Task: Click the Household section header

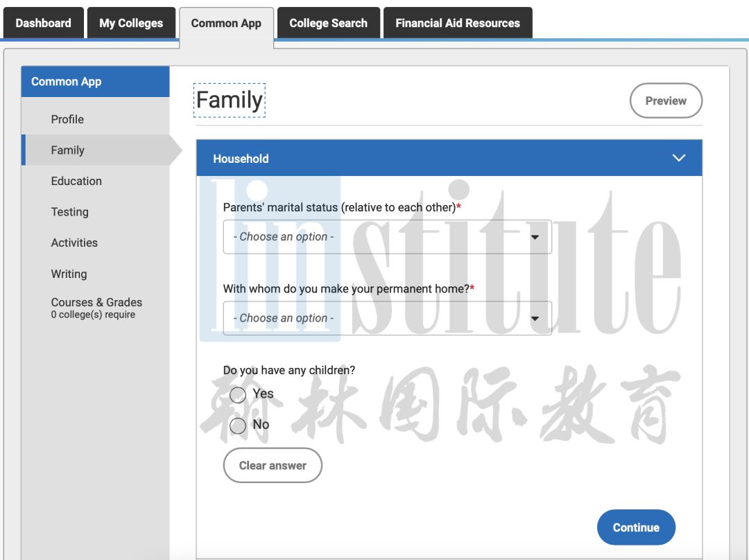Action: coord(449,158)
